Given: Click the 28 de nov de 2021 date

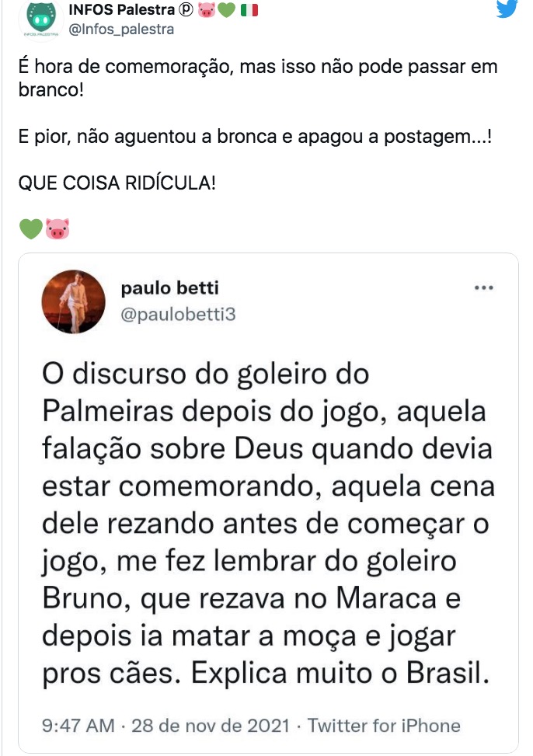Looking at the screenshot, I should coord(211,726).
